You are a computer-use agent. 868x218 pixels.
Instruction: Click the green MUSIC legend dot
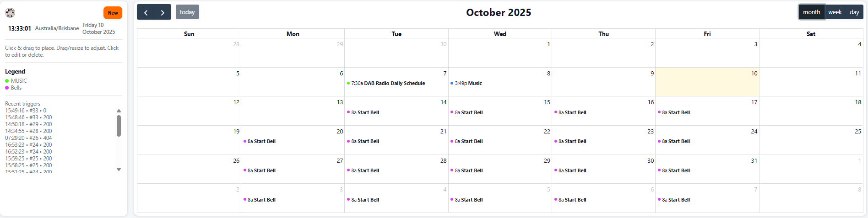coord(7,81)
